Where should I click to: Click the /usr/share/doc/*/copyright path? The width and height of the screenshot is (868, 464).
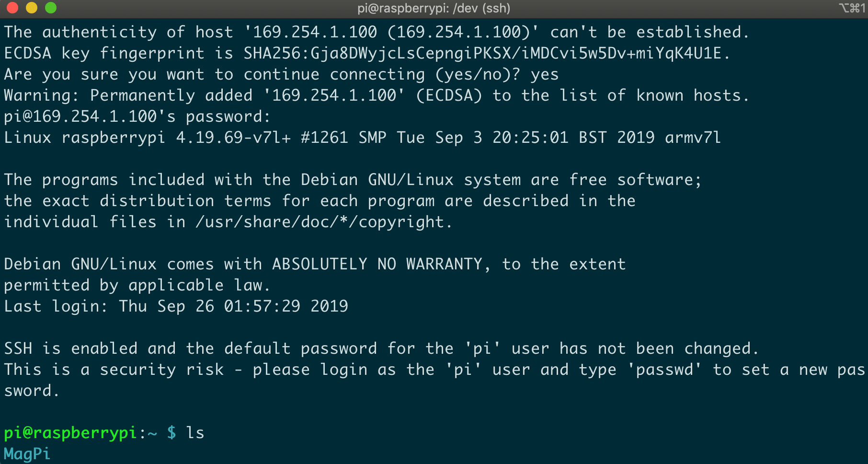pyautogui.click(x=320, y=222)
